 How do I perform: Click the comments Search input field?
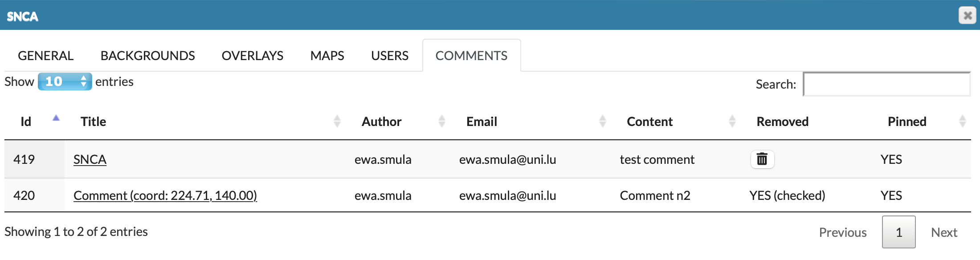click(x=886, y=84)
